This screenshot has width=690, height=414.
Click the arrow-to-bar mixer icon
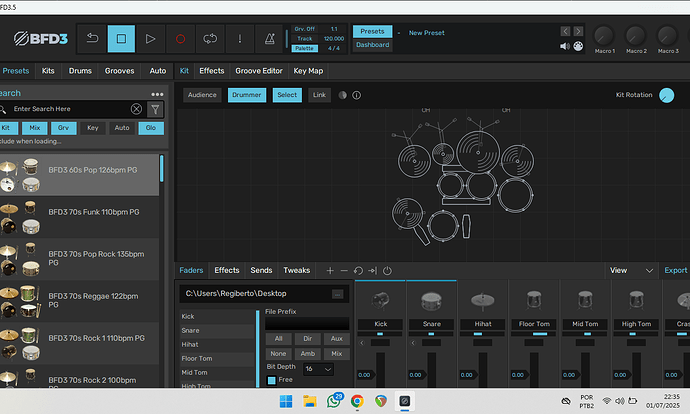[x=372, y=271]
